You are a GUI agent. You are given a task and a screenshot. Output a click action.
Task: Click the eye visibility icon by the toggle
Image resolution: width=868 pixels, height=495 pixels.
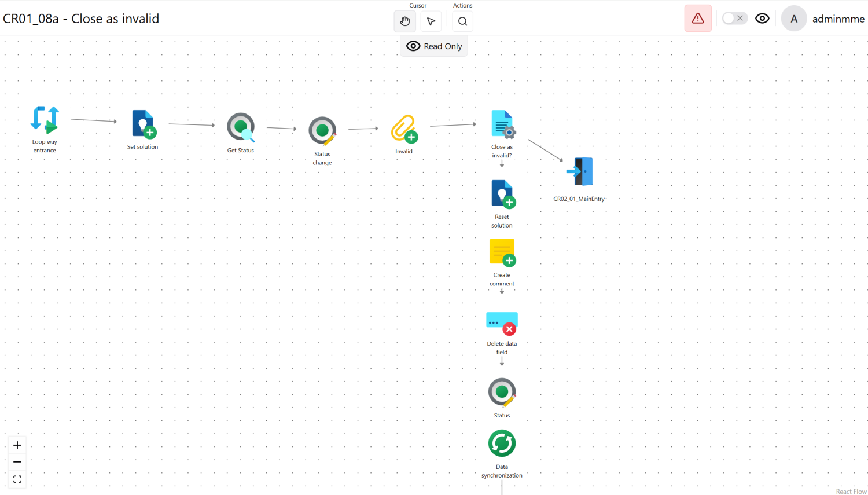(763, 19)
